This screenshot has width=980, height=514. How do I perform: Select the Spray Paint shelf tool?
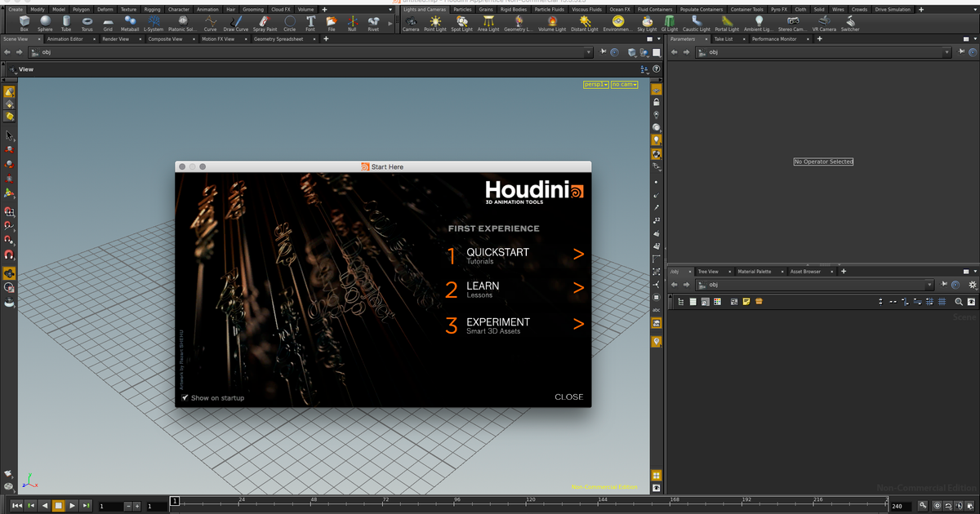click(265, 23)
